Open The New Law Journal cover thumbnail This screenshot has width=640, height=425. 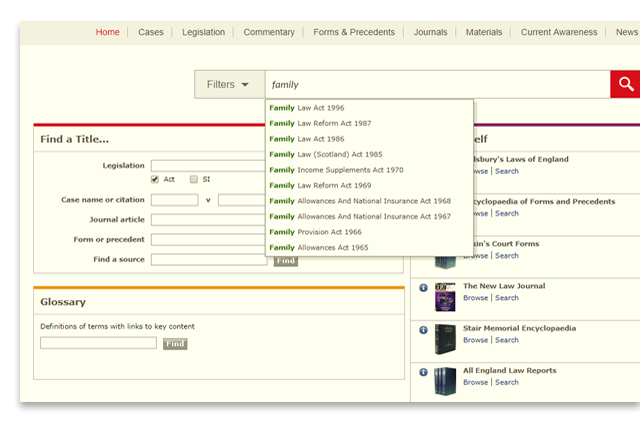pos(445,297)
